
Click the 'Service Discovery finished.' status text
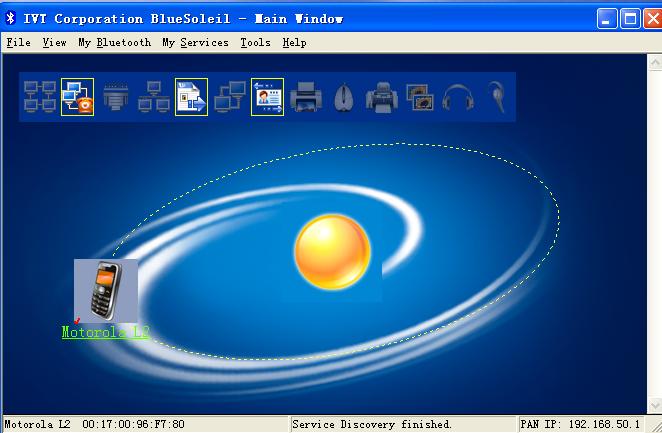[372, 424]
